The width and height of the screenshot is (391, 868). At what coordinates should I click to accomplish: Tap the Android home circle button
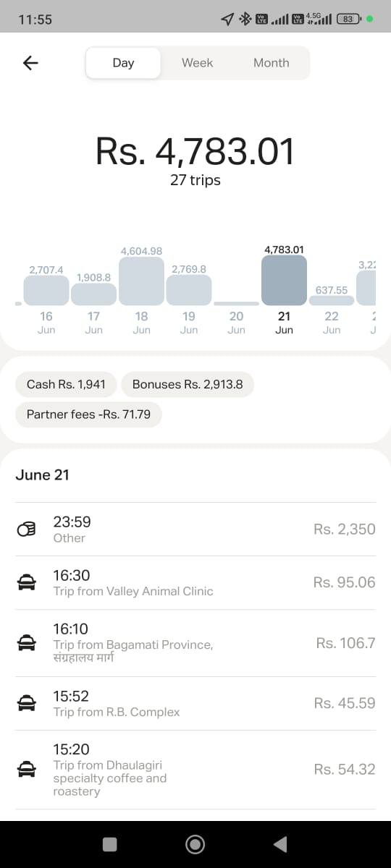click(x=195, y=844)
